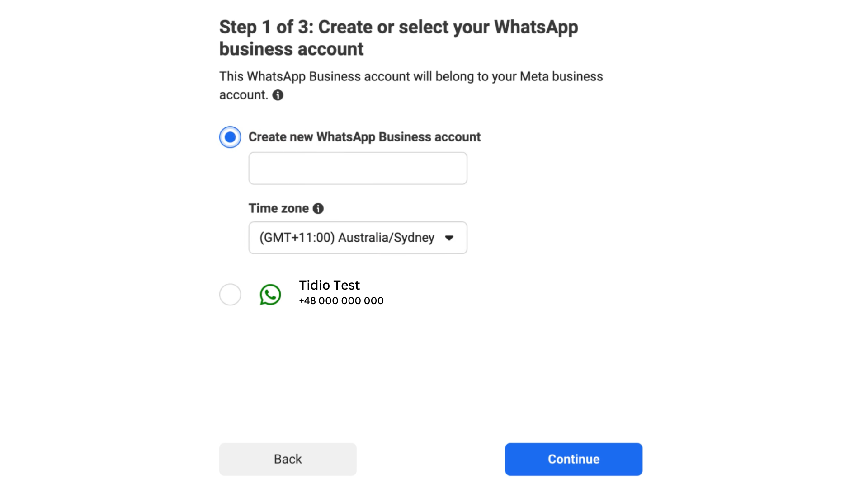868x488 pixels.
Task: Go to next step with Continue
Action: tap(574, 459)
